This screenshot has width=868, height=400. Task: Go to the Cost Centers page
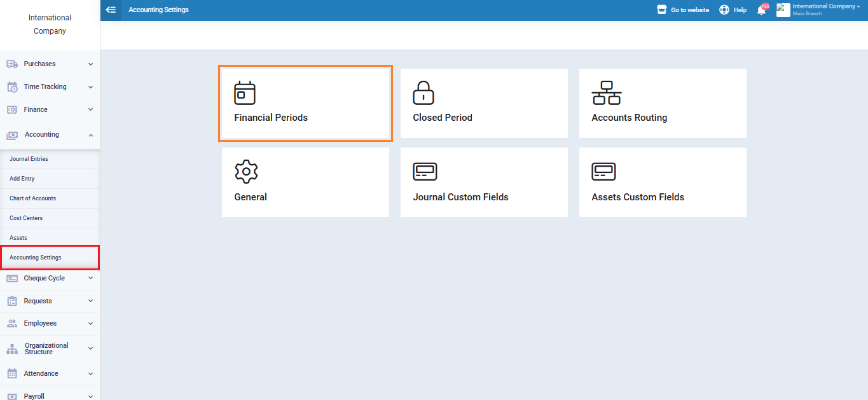click(26, 218)
